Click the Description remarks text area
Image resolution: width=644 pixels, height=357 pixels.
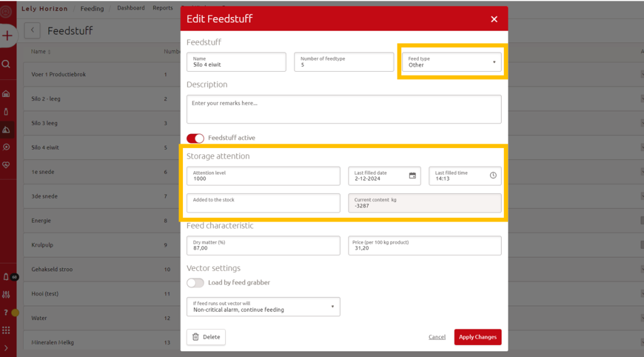(x=344, y=110)
